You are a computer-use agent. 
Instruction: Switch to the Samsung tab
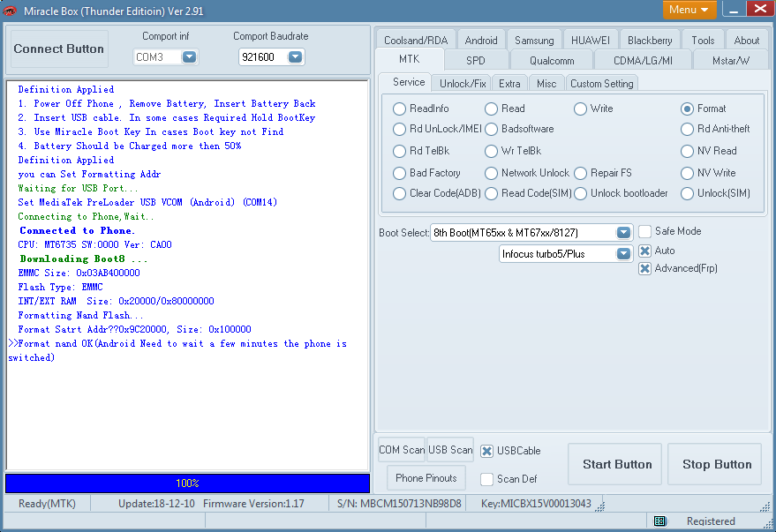click(x=534, y=40)
